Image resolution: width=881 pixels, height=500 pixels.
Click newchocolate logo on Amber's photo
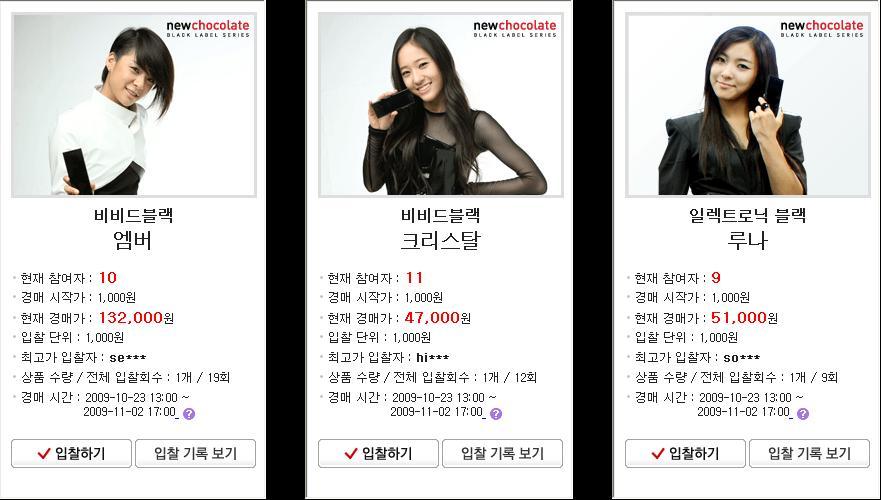pos(208,29)
